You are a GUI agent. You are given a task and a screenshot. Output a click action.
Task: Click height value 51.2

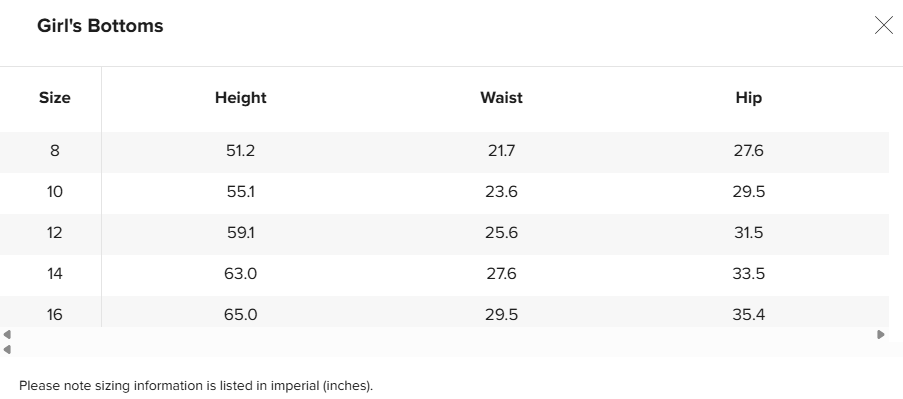click(241, 151)
